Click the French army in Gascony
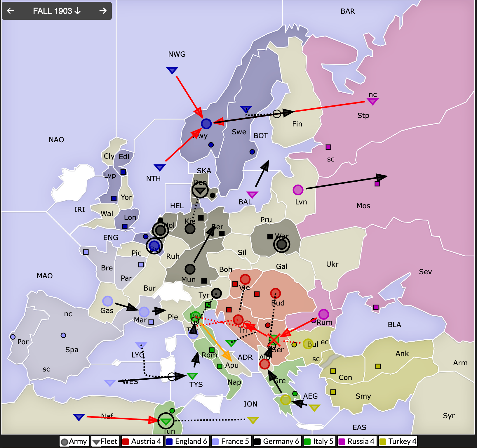This screenshot has height=448, width=477. point(108,301)
